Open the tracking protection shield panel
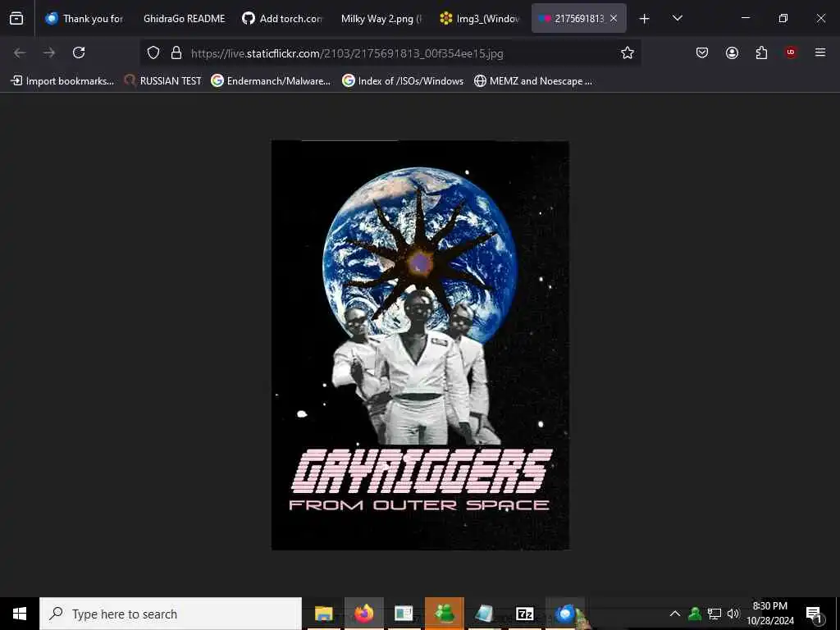This screenshot has height=630, width=840. point(153,52)
